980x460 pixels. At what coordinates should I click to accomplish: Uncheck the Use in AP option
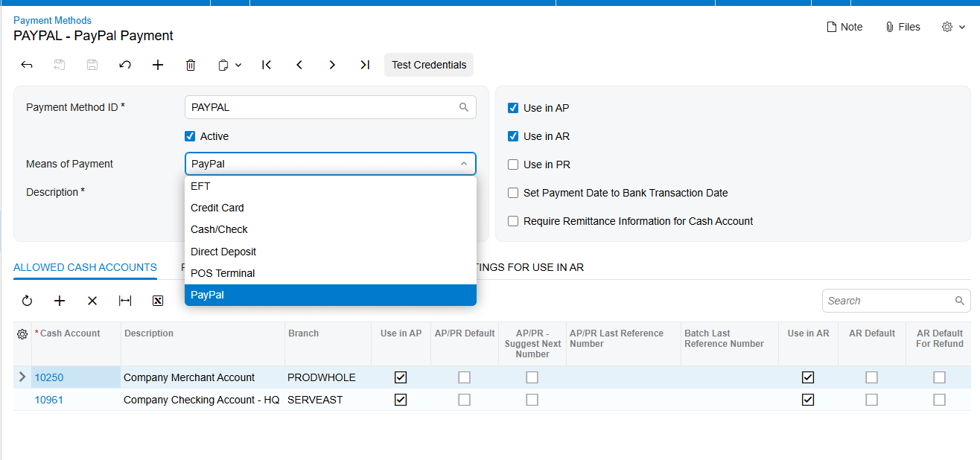point(513,108)
